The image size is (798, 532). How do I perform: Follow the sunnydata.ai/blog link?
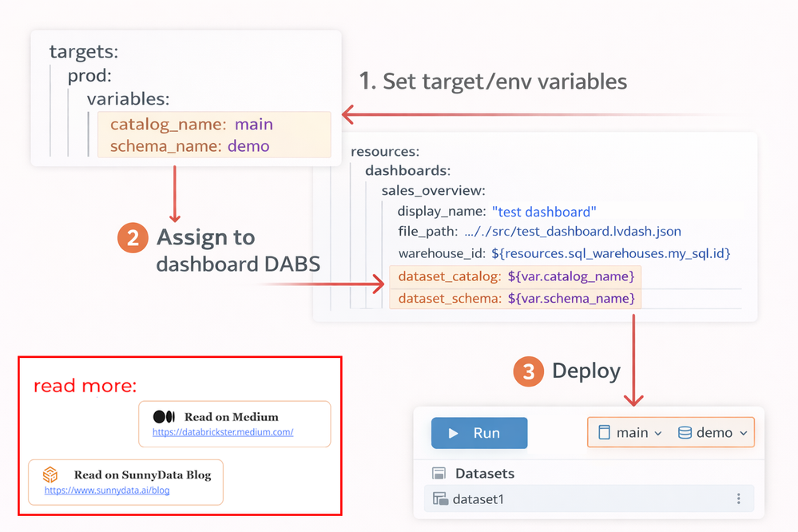106,489
